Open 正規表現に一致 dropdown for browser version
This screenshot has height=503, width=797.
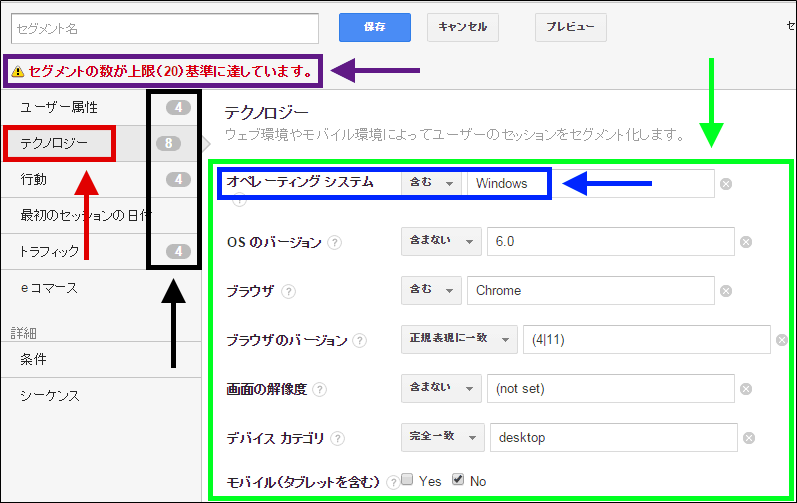pyautogui.click(x=459, y=339)
